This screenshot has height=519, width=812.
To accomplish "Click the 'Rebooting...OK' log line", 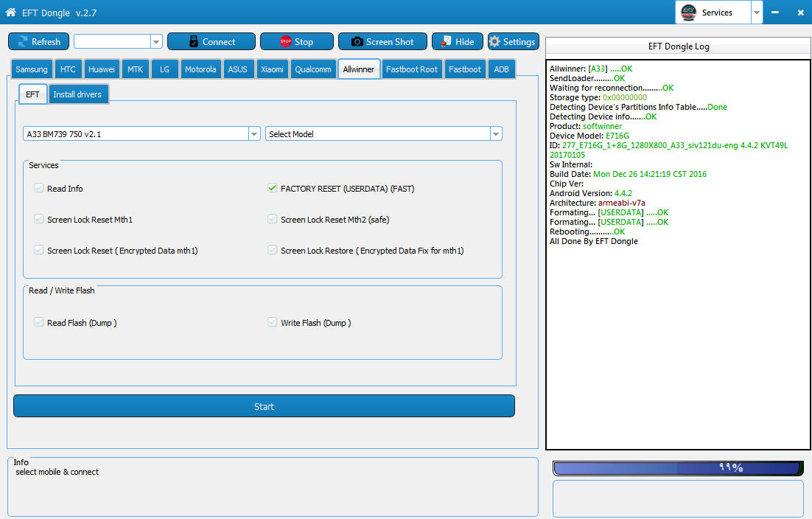I will [x=587, y=231].
